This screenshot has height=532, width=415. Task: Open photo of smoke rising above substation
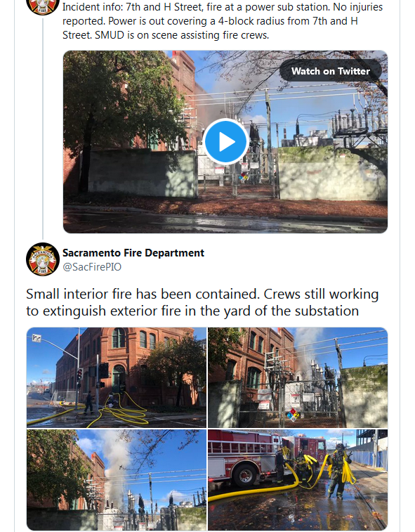(117, 480)
